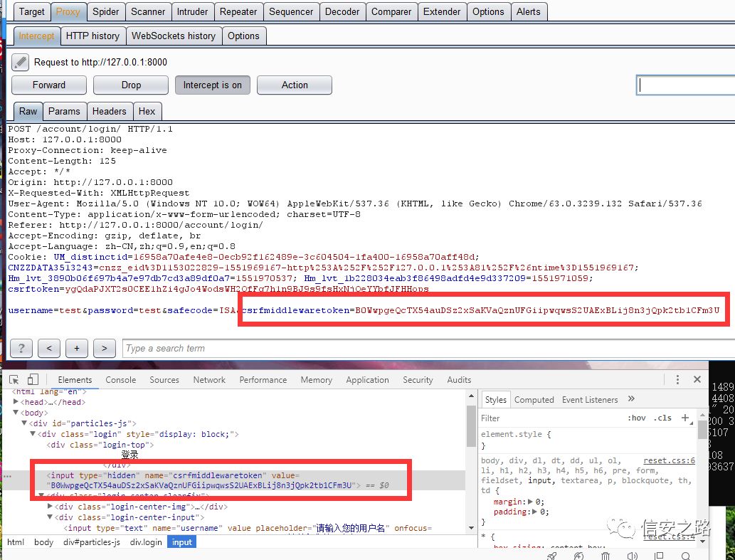Switch to Headers view tab
735x560 pixels.
pyautogui.click(x=110, y=112)
